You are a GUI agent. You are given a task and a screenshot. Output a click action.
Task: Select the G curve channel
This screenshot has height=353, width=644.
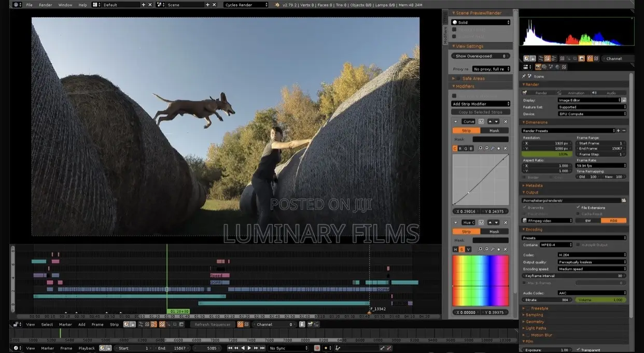(466, 148)
